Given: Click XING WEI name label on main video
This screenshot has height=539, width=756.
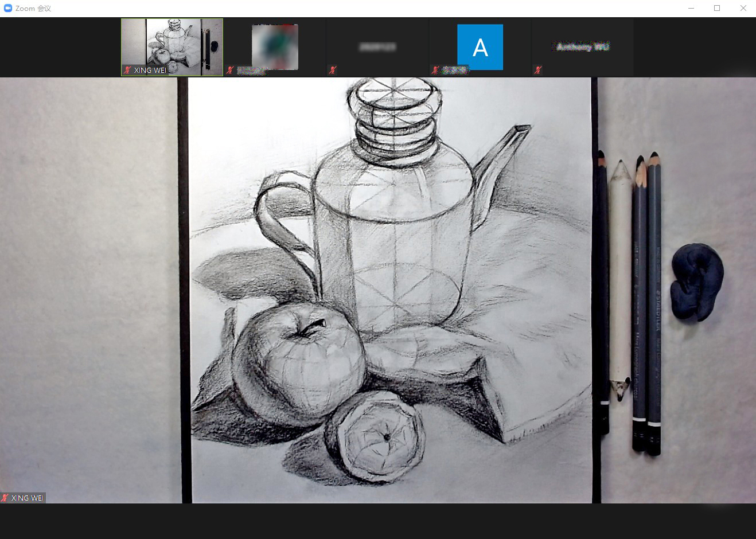Looking at the screenshot, I should click(x=27, y=498).
